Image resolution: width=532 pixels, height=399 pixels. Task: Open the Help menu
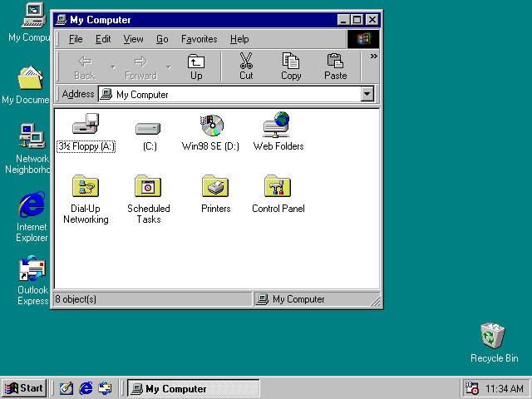[x=239, y=39]
